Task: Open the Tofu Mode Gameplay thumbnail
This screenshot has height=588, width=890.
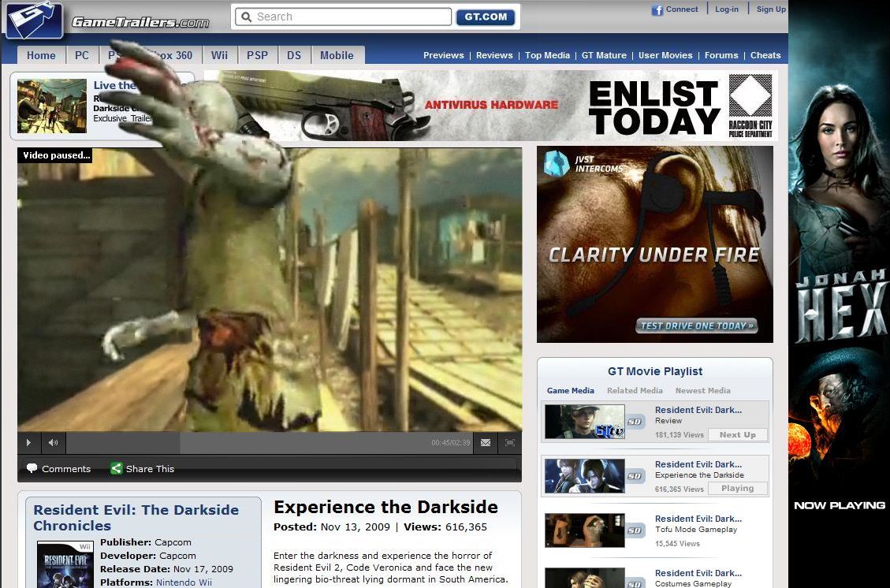Action: 585,530
